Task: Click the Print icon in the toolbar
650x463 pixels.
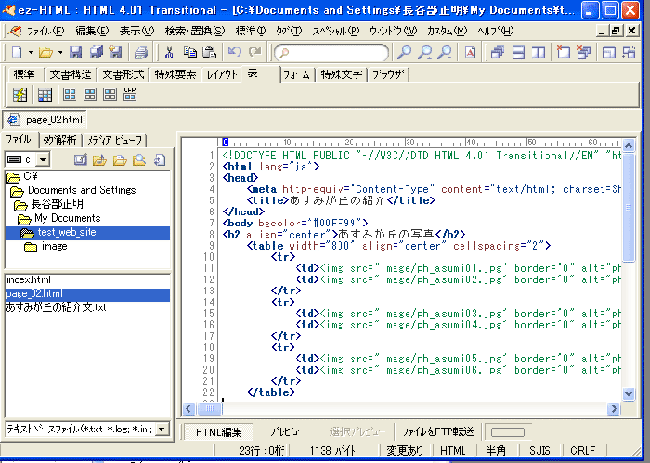Action: (142, 52)
